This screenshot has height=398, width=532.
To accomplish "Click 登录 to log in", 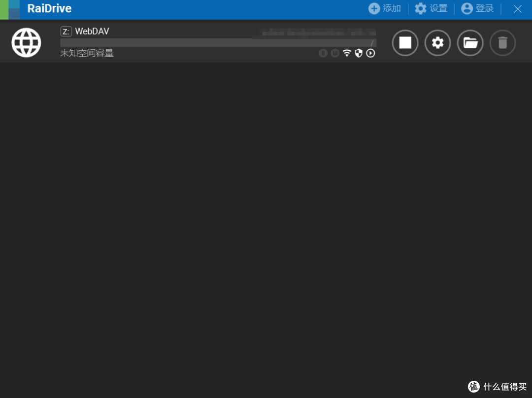I will tap(477, 9).
